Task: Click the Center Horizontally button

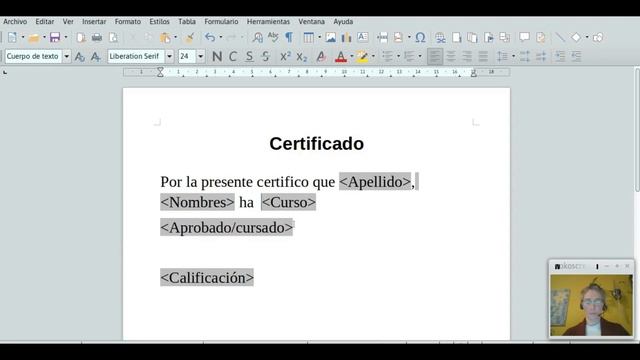Action: click(451, 56)
